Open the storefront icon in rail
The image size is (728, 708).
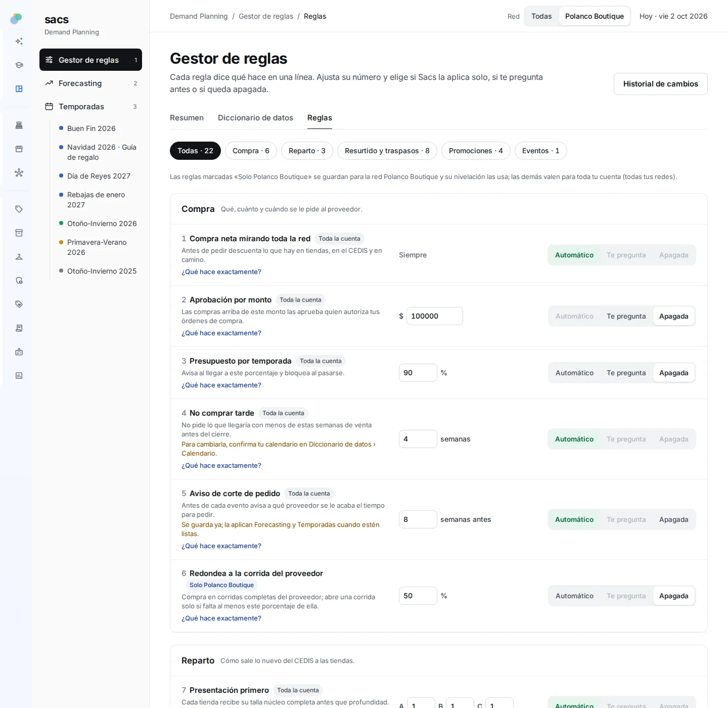coord(19,149)
